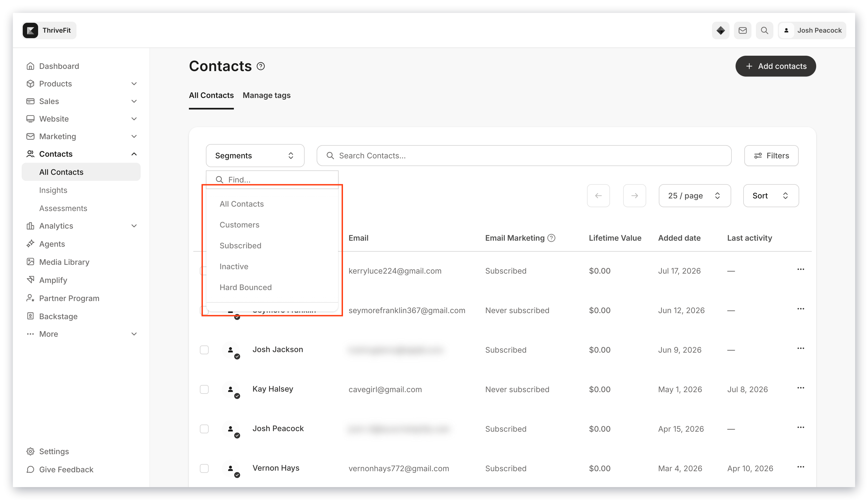Open three-dot menu for Vernon Hays

coord(801,467)
